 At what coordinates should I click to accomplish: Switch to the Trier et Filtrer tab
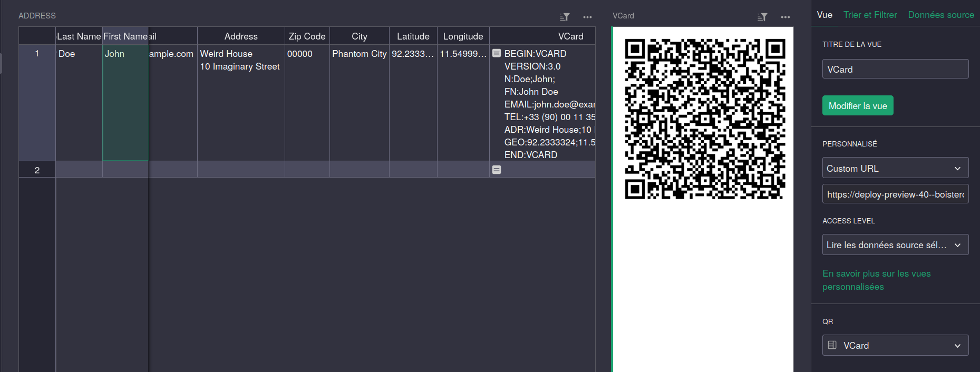click(870, 15)
